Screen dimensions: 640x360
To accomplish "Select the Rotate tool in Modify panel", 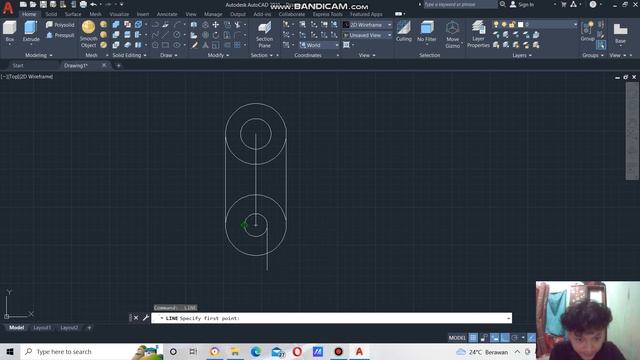I will [x=216, y=35].
